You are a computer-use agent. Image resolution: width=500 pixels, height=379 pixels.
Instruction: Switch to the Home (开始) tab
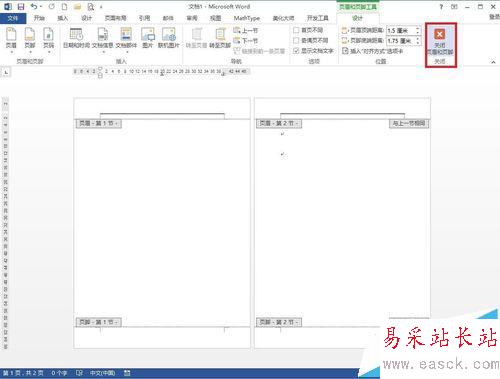click(x=39, y=18)
